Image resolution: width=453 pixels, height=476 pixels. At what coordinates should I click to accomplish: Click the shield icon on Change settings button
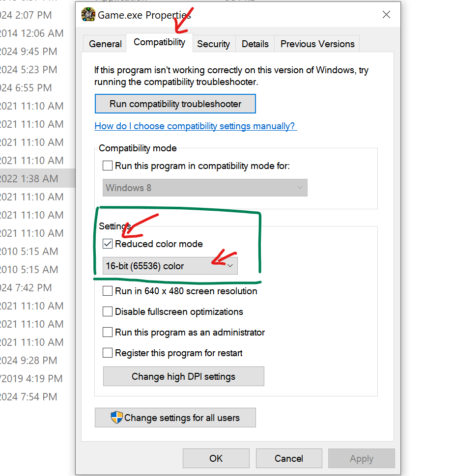click(116, 418)
